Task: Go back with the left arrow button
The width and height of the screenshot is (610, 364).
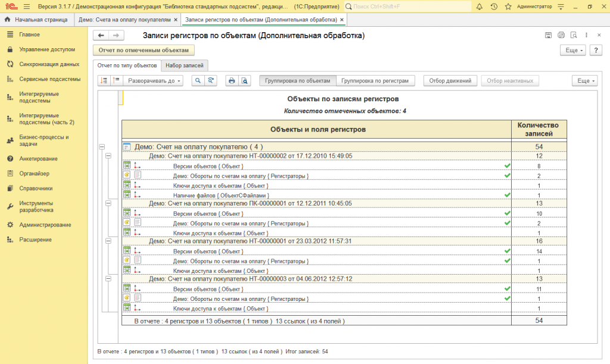Action: (x=101, y=35)
